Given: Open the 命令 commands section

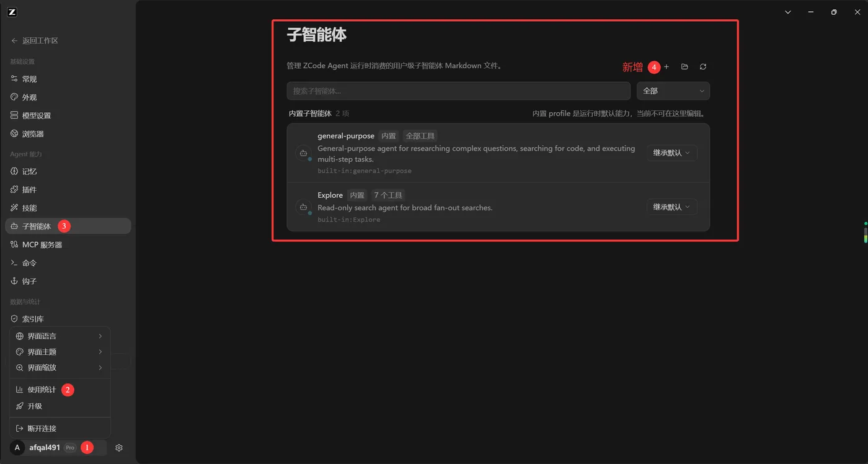Looking at the screenshot, I should click(x=68, y=263).
